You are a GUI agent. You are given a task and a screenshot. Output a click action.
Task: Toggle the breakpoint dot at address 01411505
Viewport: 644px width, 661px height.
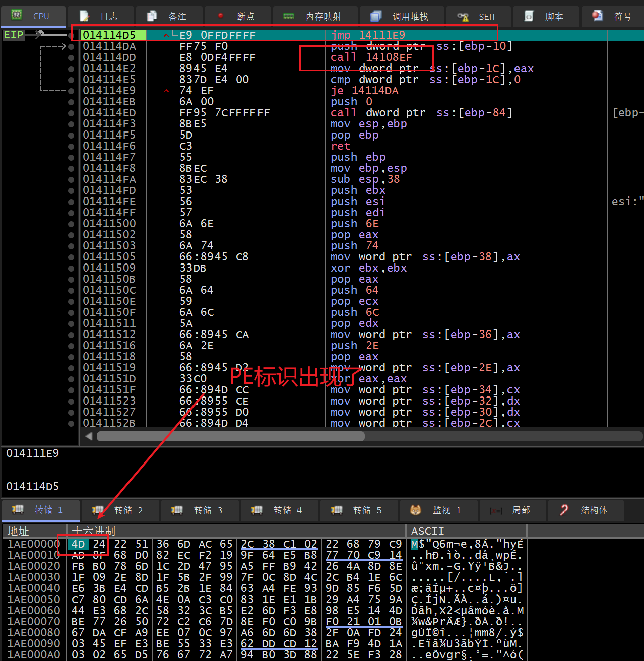pos(71,257)
